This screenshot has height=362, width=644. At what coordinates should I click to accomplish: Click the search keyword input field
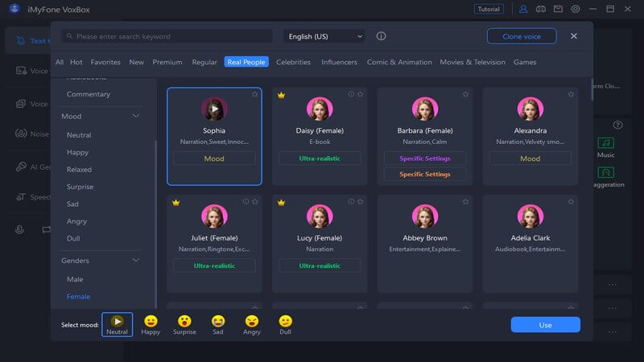click(169, 36)
